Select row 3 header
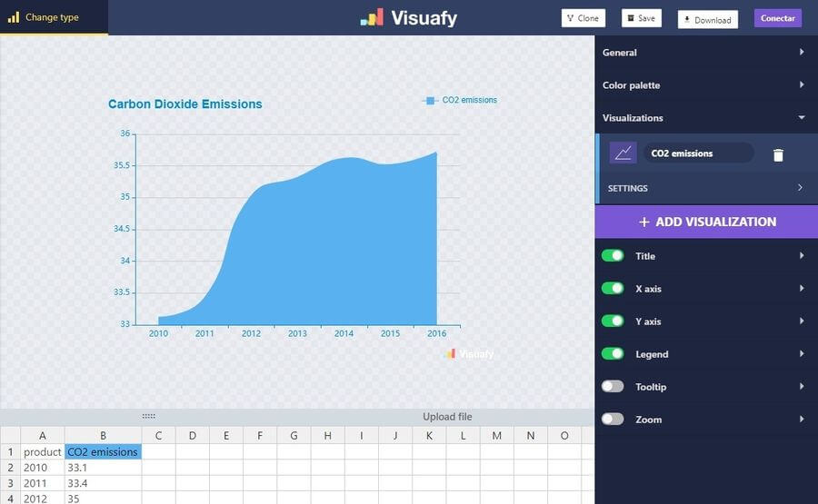The width and height of the screenshot is (818, 504). [10, 483]
